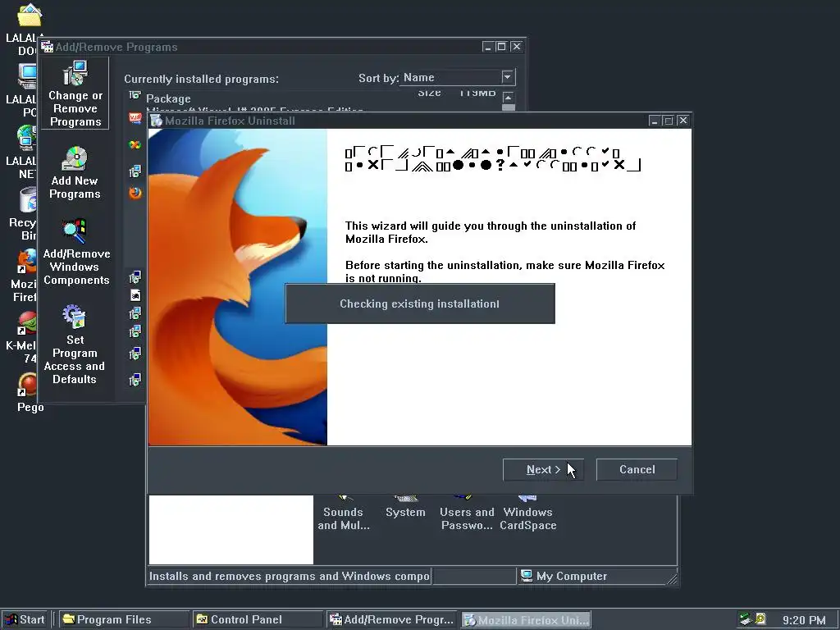Open Users and Passwords in Control Panel

(467, 514)
